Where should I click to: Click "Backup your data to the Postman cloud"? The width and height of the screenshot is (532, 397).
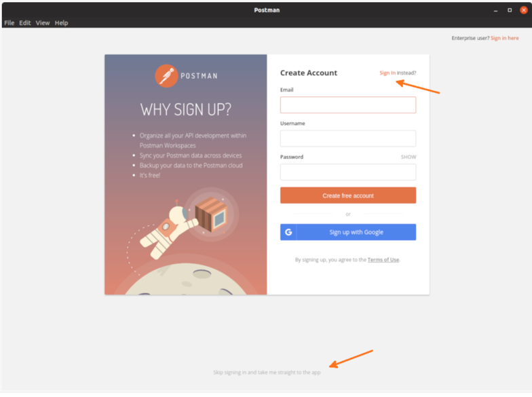coord(191,166)
